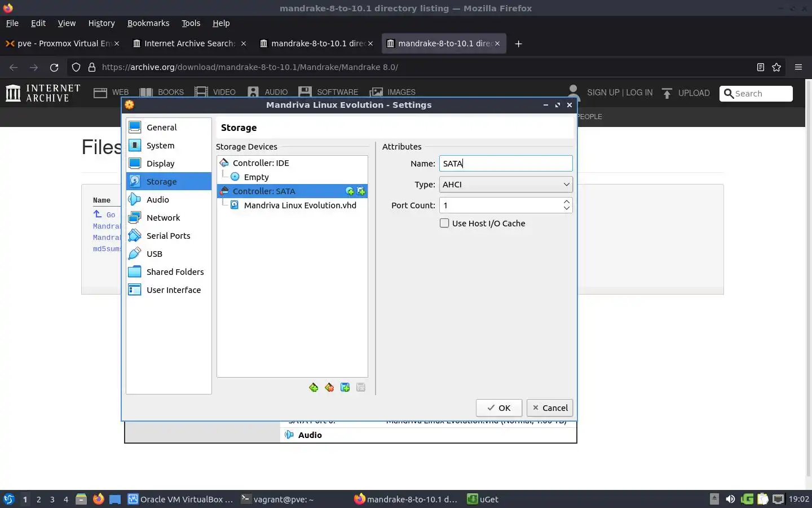
Task: Confirm settings with OK button
Action: (498, 408)
